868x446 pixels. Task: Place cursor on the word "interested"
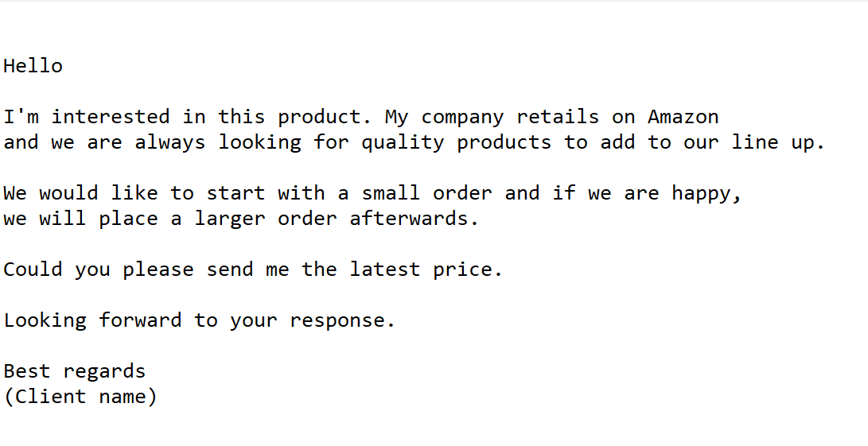(x=111, y=117)
